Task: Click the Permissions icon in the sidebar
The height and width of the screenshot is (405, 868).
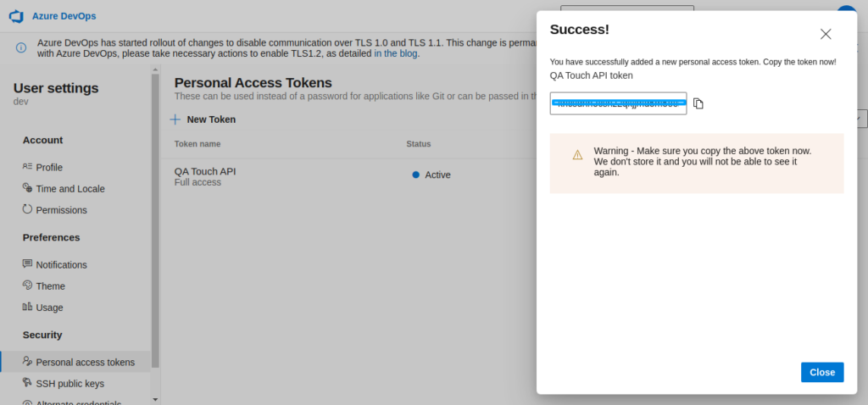Action: 28,209
